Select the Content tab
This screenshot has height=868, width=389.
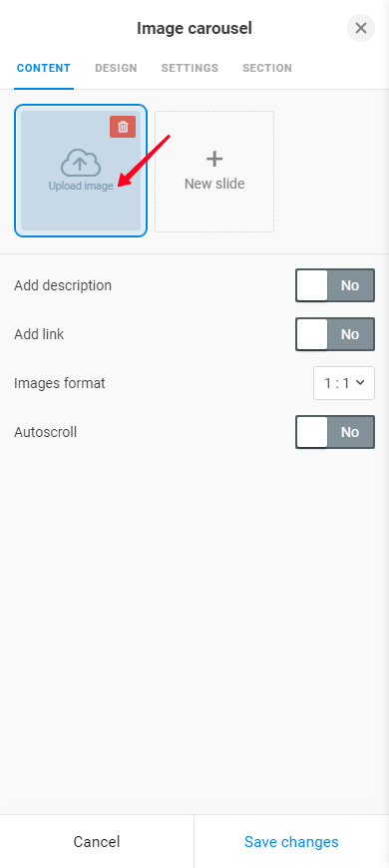44,68
